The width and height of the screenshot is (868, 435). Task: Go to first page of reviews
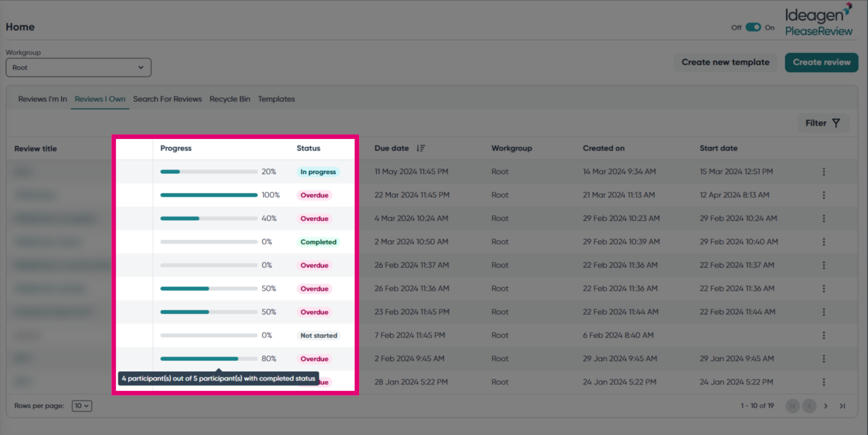[793, 406]
